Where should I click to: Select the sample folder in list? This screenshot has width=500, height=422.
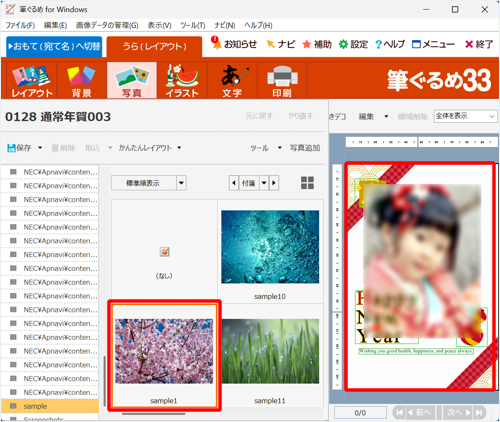(50, 406)
